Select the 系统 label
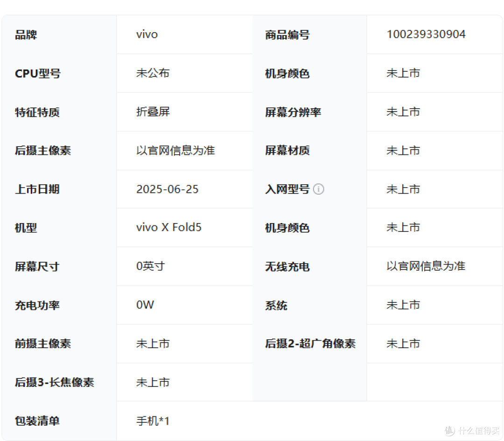The image size is (504, 441). click(x=276, y=305)
